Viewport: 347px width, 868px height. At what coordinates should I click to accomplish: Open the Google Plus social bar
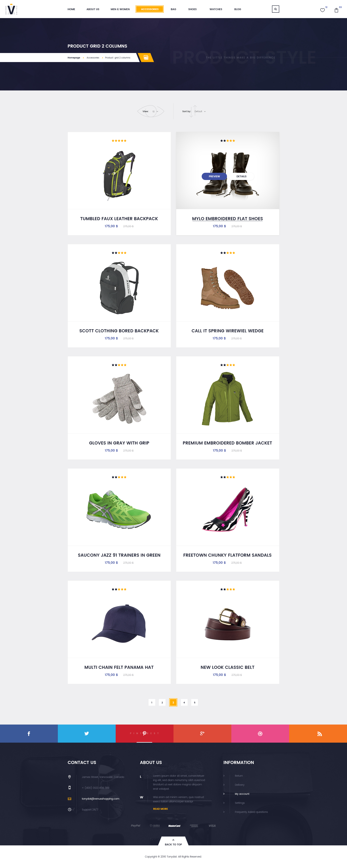[x=202, y=733]
